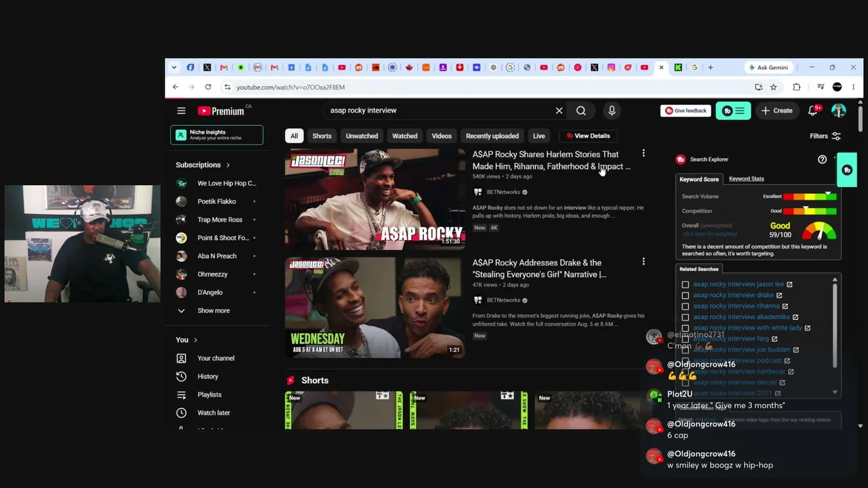
Task: Open BETNetworks channel link under Harlem Stories video
Action: click(502, 192)
